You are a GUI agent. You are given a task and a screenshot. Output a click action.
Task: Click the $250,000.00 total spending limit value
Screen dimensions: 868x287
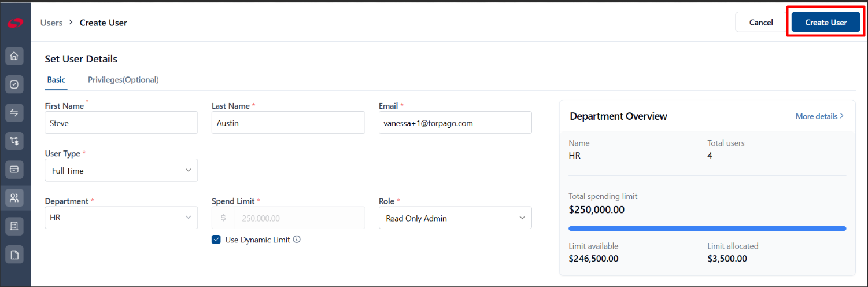[x=596, y=209]
